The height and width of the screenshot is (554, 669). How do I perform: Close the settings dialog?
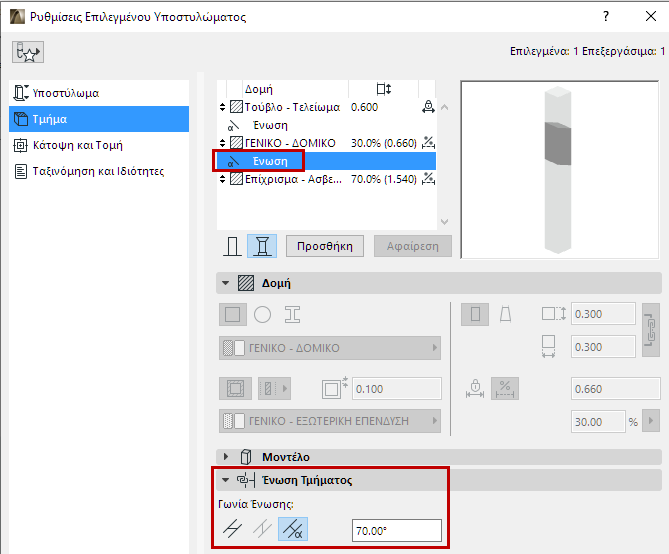coord(651,17)
